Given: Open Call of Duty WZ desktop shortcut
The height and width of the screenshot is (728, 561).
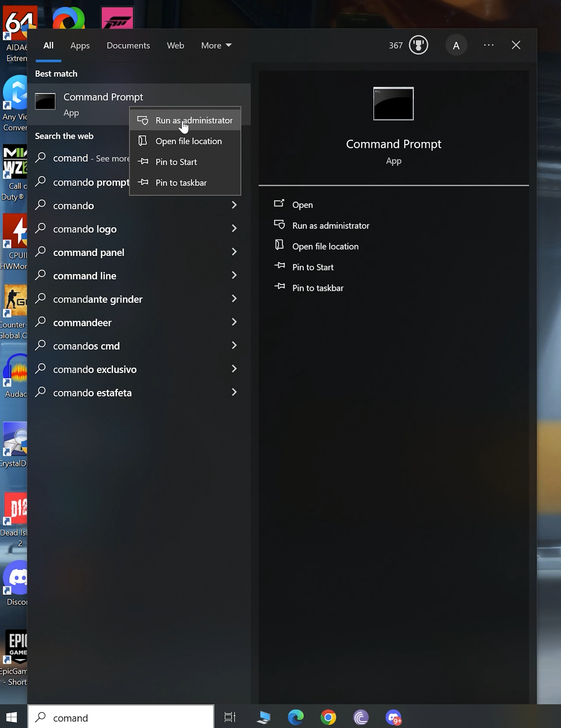Looking at the screenshot, I should pos(14,173).
